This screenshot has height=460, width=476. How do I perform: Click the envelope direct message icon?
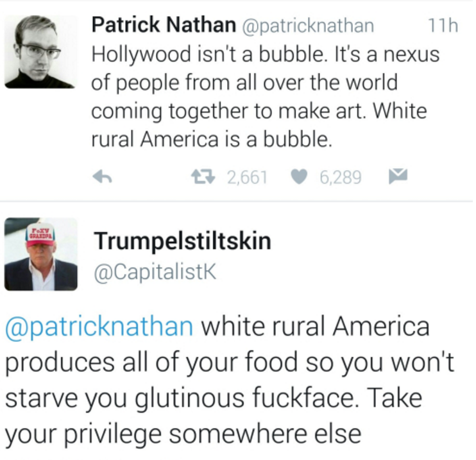click(398, 176)
